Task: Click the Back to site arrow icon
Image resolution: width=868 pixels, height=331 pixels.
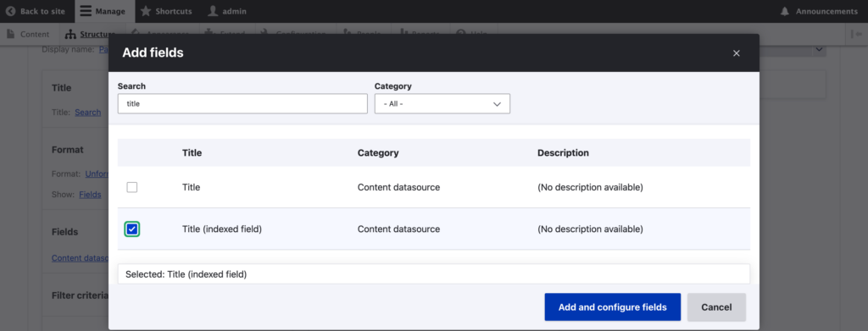Action: (10, 11)
